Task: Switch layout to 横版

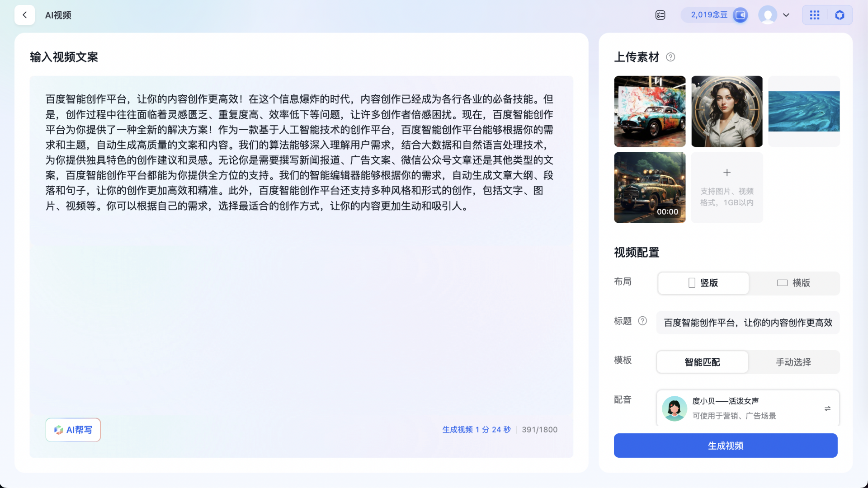Action: pyautogui.click(x=795, y=283)
